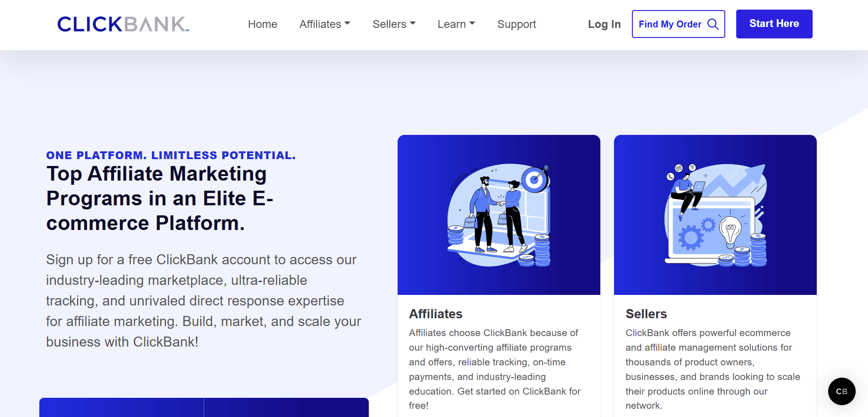Click the caret beside Sellers menu
The width and height of the screenshot is (868, 417).
coord(413,23)
